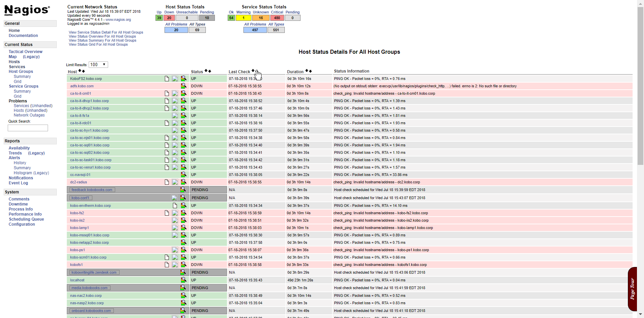Screen dimensions: 644x318
Task: Open graph icon in kobo-conf1 row
Action: (x=174, y=198)
